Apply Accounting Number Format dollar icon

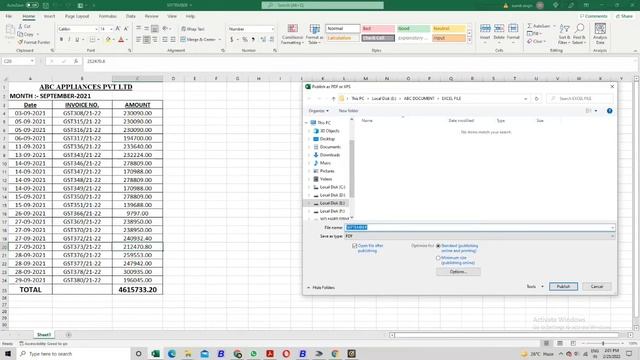232,40
